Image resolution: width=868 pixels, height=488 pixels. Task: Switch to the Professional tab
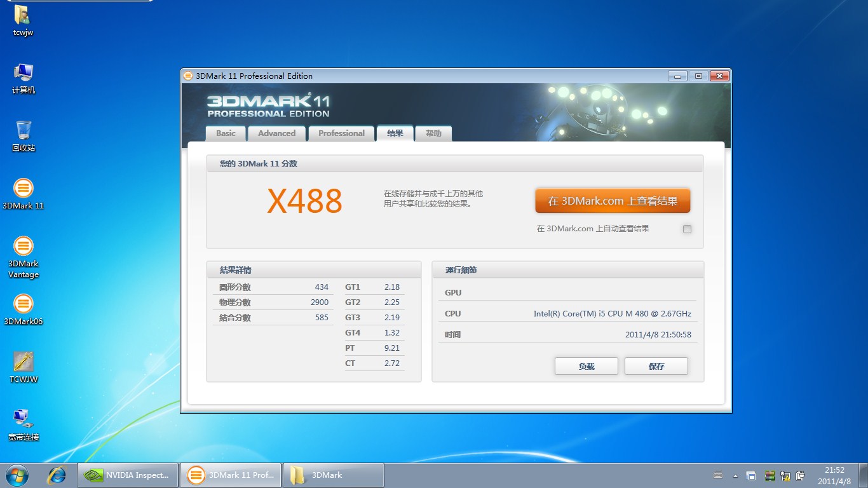341,133
